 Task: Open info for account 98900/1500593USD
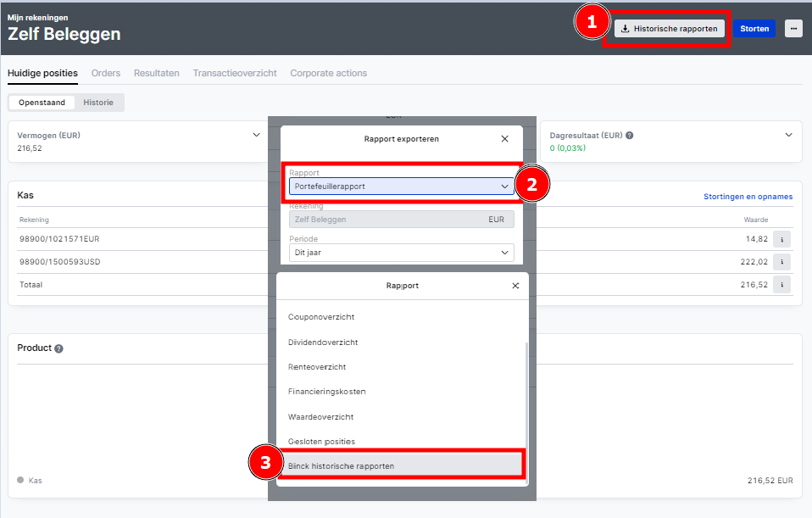point(781,262)
